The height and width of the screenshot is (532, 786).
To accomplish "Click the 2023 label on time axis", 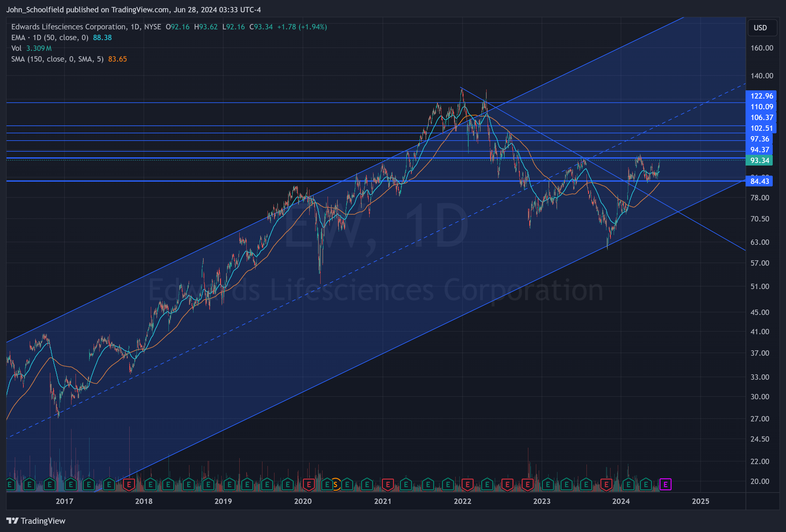I will point(542,501).
